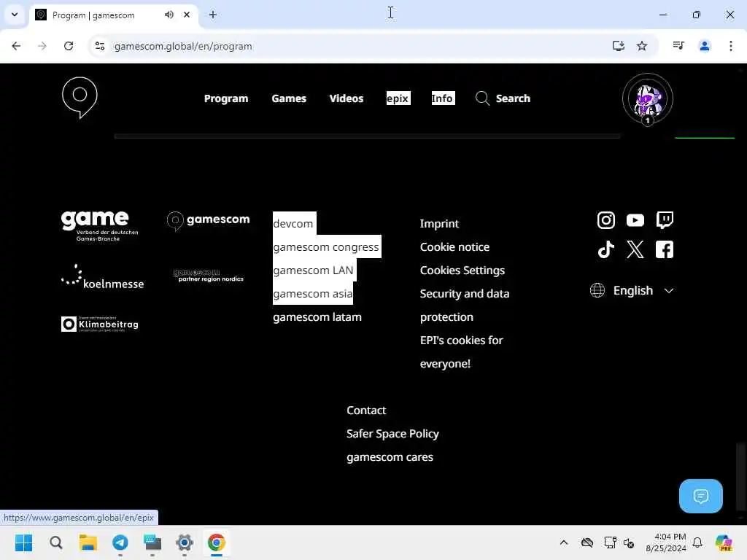Open EPI's cookies for everyone link
Image resolution: width=747 pixels, height=560 pixels.
pos(461,352)
